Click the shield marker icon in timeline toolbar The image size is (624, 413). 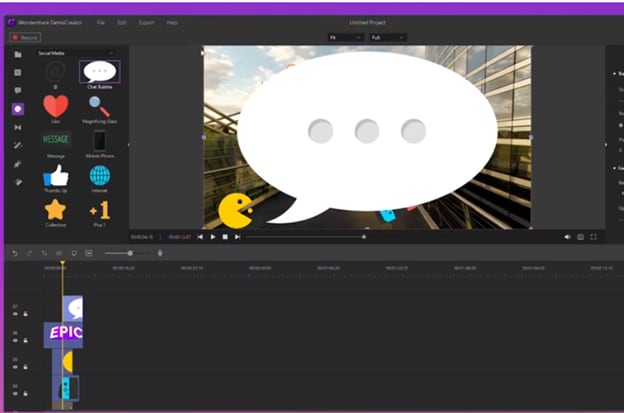coord(74,253)
